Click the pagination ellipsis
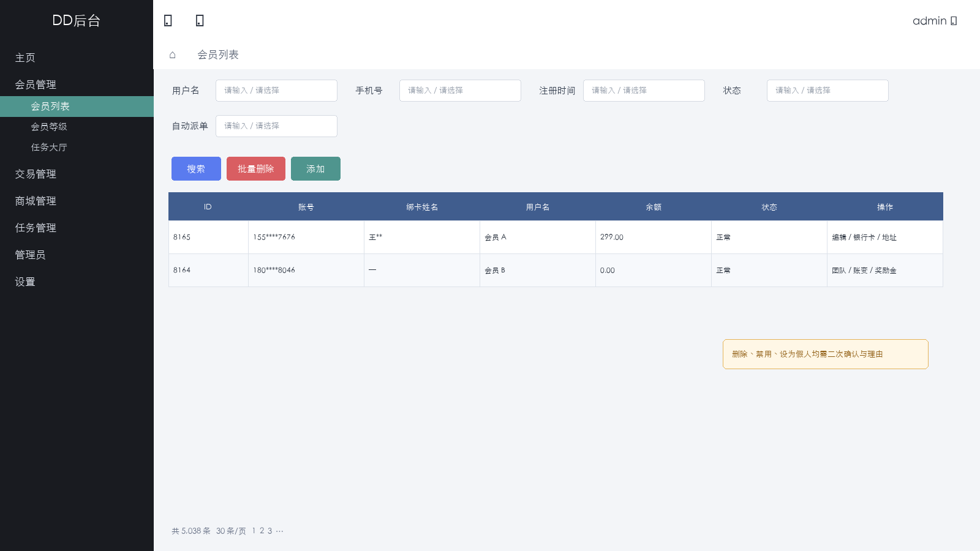The height and width of the screenshot is (551, 980). (x=279, y=531)
